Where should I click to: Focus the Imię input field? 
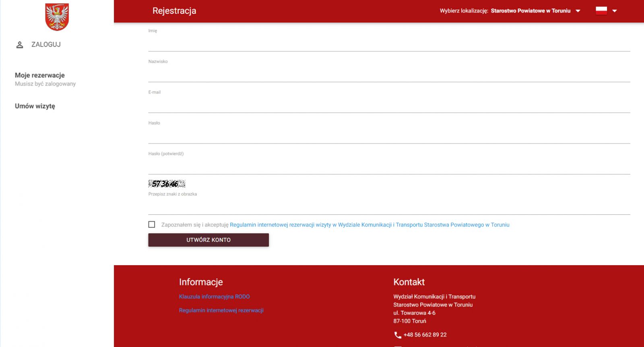coord(389,44)
